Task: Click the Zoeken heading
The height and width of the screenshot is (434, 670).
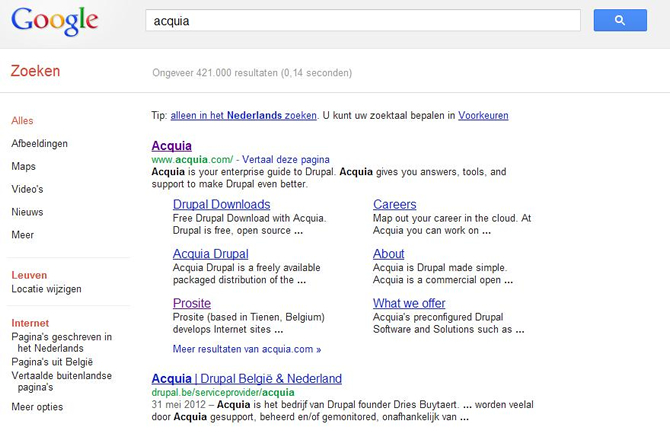Action: point(35,71)
